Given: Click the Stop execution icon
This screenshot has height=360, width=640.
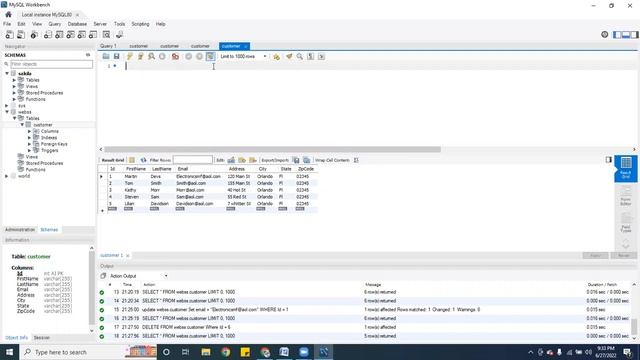Looking at the screenshot, I should 162,56.
